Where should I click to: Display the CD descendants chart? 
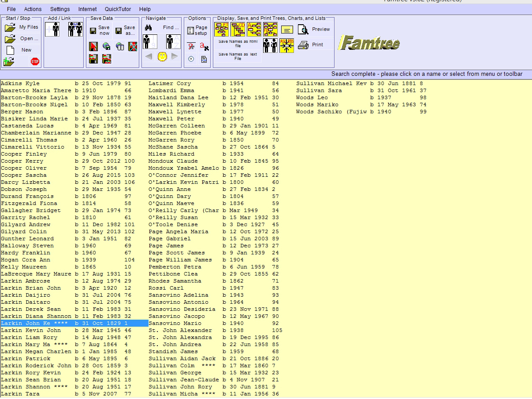click(238, 30)
